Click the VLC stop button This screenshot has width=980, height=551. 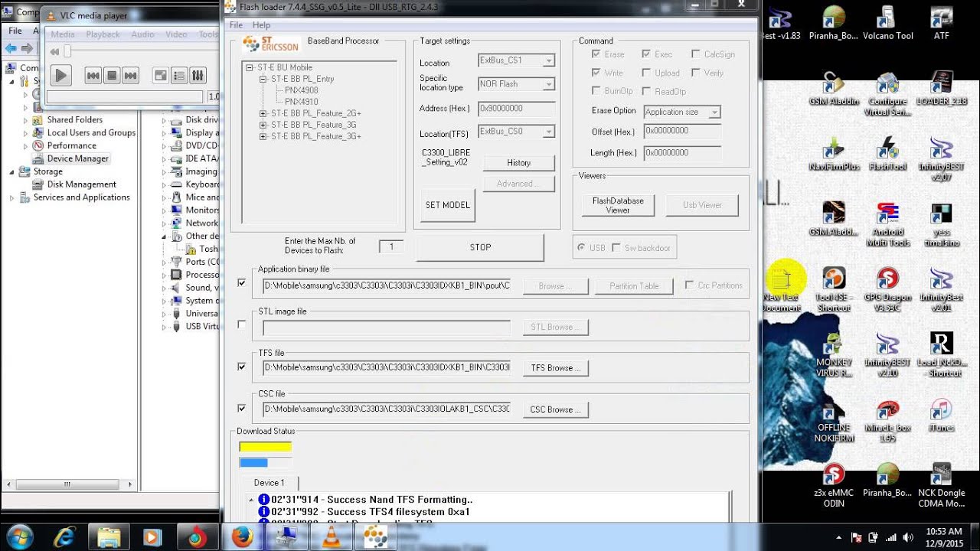(x=112, y=75)
